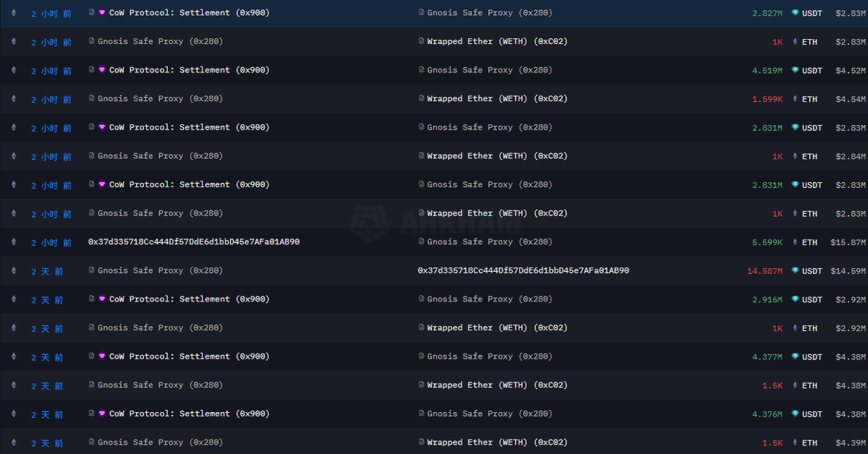Open the '2 天 前' timestamp in $4.39M row
This screenshot has height=454, width=868.
(x=47, y=443)
